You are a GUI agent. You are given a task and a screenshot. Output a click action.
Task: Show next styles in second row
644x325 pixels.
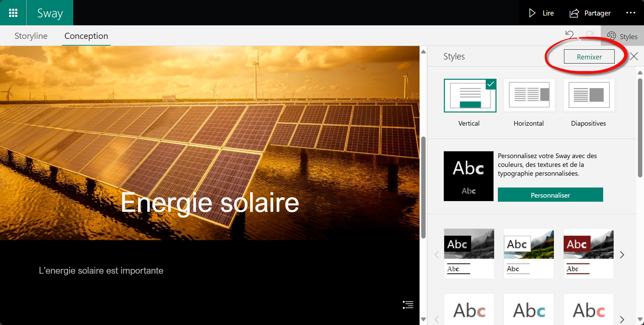622,319
